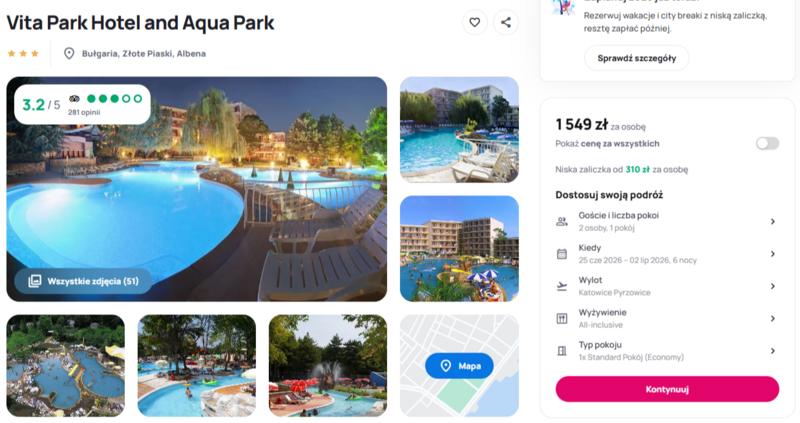This screenshot has width=800, height=423.
Task: Click the TripAdvisor owl icon in rating badge
Action: tap(74, 98)
